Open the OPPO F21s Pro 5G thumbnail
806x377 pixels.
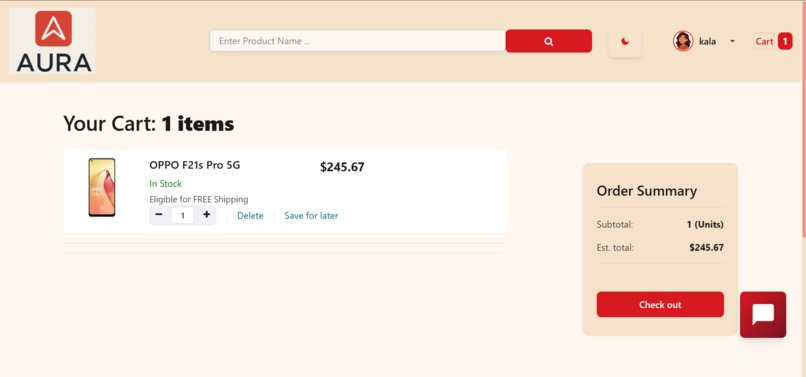pyautogui.click(x=102, y=187)
